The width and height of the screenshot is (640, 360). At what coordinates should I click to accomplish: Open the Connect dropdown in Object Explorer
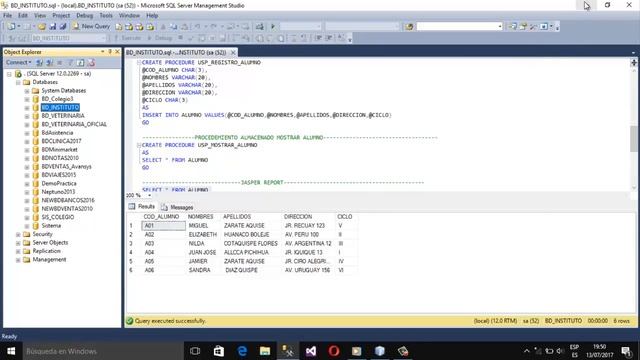click(18, 62)
